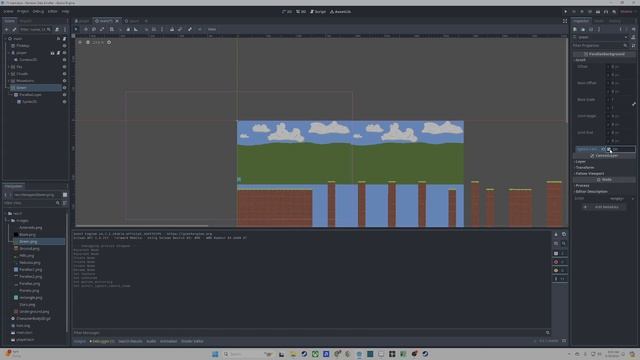The width and height of the screenshot is (640, 360).
Task: Toggle the Ignore Camera Zoom On checkbox
Action: pyautogui.click(x=609, y=149)
